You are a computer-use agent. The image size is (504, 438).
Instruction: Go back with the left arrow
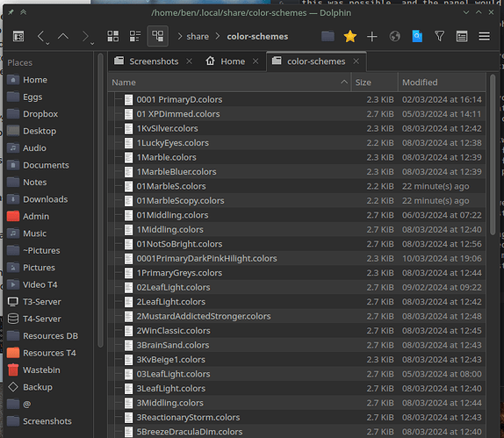40,36
